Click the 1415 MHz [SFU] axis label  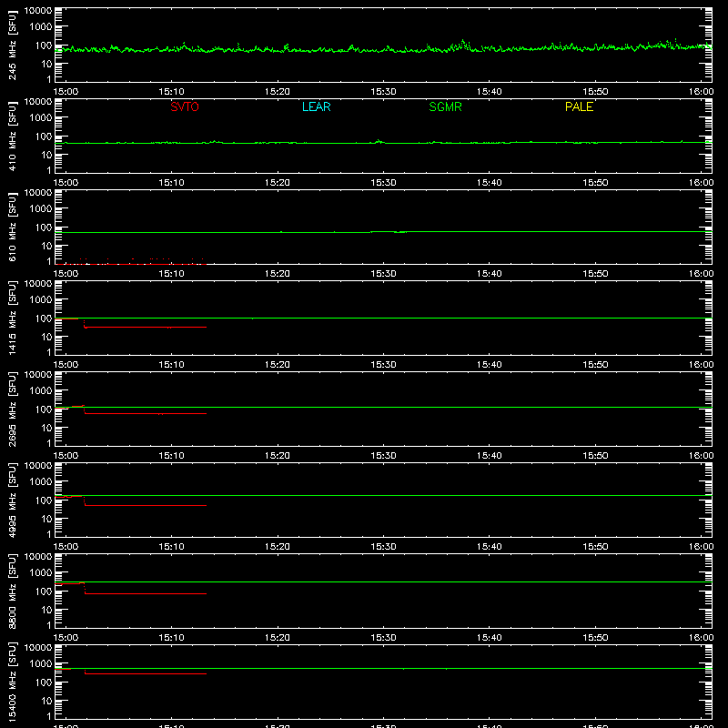(12, 318)
